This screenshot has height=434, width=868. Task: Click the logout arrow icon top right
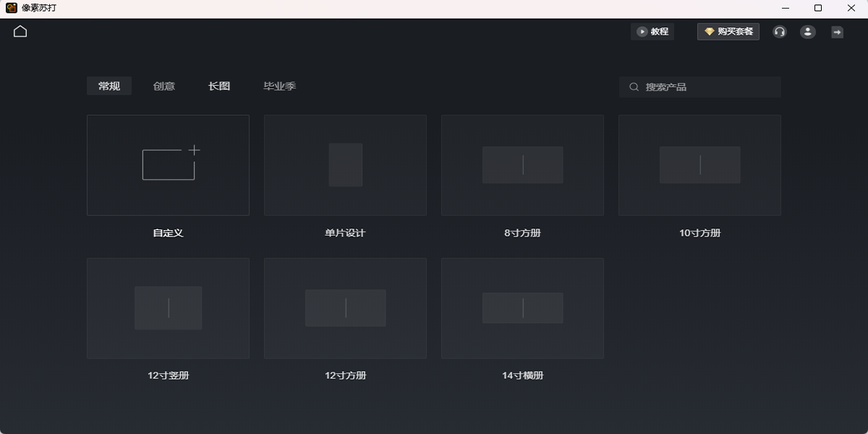pyautogui.click(x=836, y=31)
